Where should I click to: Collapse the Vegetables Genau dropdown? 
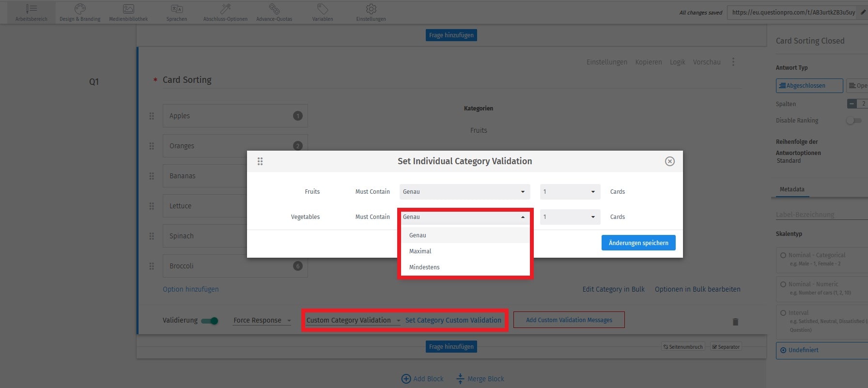click(465, 217)
